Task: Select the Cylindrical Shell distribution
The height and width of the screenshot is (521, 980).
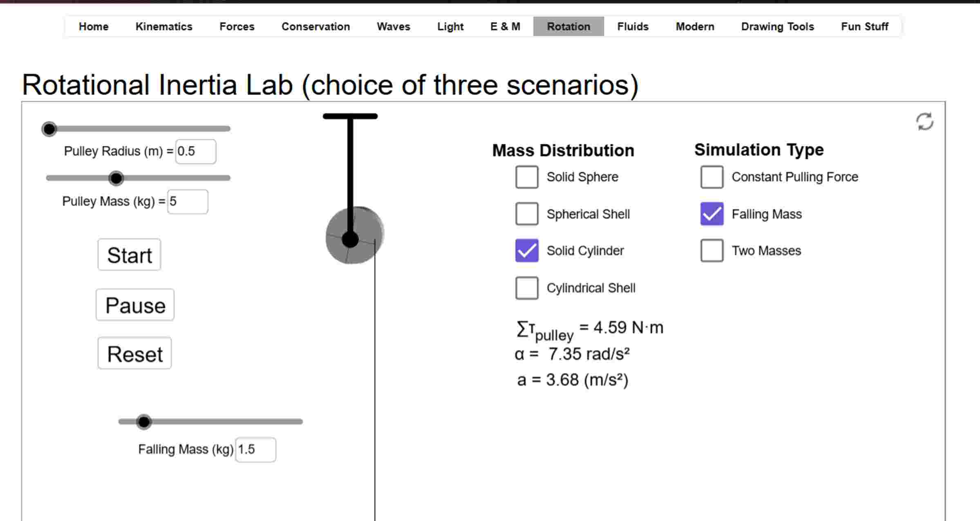Action: click(x=526, y=288)
